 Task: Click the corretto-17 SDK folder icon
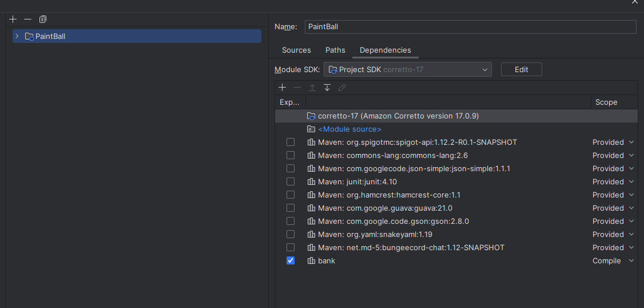pyautogui.click(x=311, y=116)
